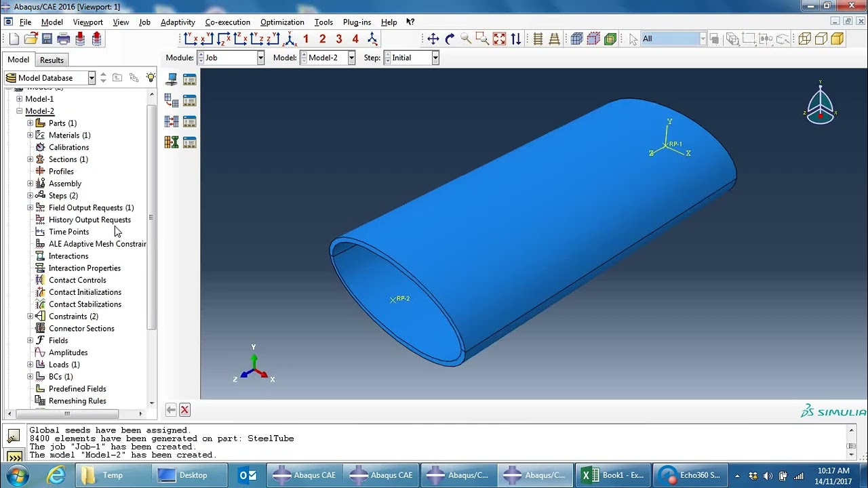
Task: Click the Create Co-execution icon
Action: [x=172, y=121]
